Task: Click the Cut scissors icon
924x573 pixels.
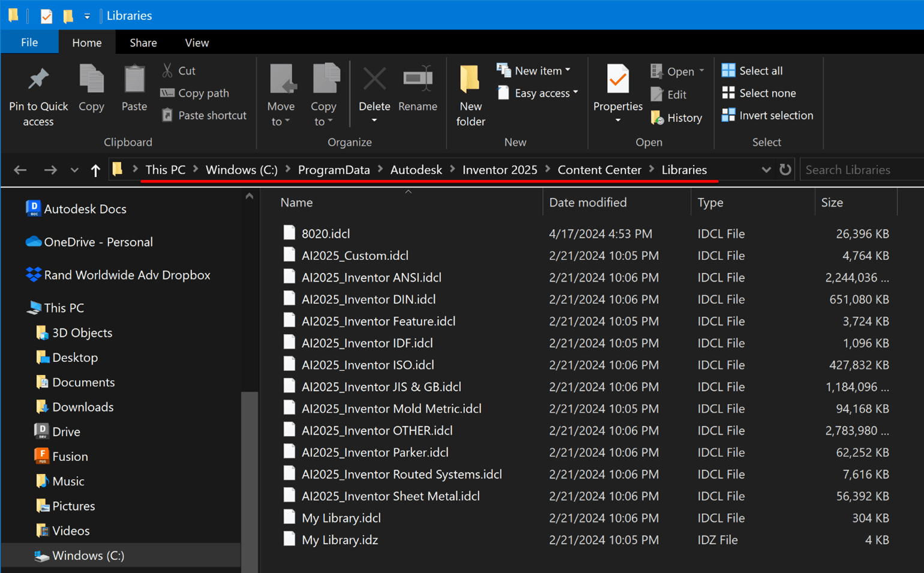Action: tap(167, 70)
